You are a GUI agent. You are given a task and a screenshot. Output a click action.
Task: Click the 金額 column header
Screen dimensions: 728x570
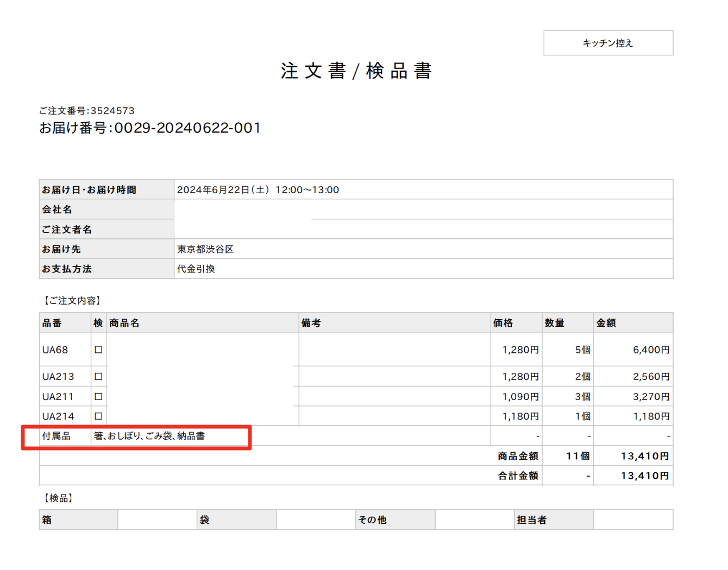click(633, 322)
